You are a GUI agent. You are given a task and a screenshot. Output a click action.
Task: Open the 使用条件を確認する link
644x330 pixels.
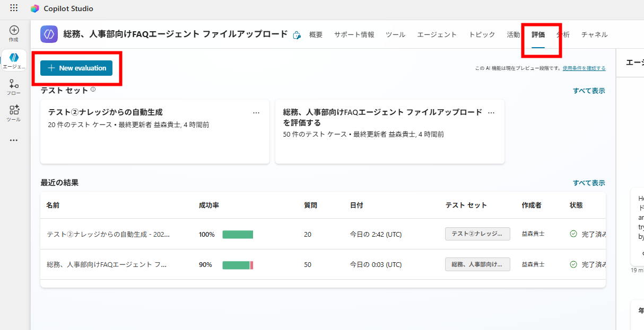pyautogui.click(x=584, y=68)
